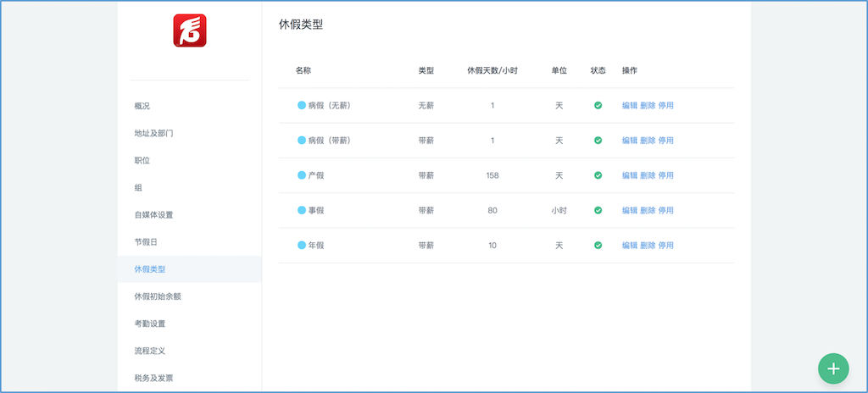Disable 事假 using its 停用 link

[666, 210]
